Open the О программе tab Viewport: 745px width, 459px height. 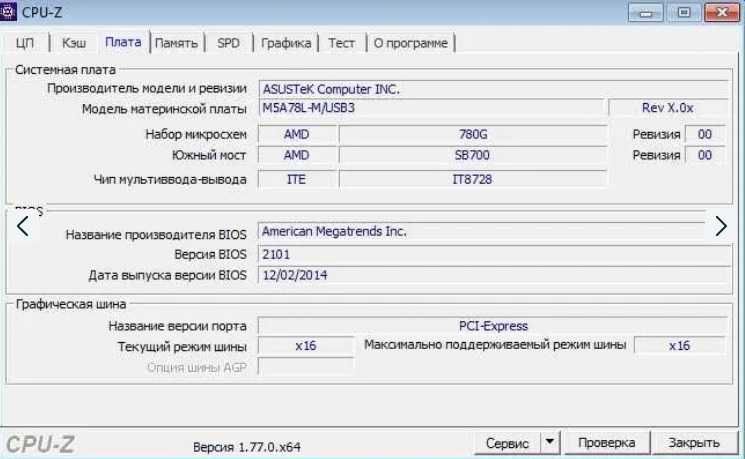[x=411, y=43]
